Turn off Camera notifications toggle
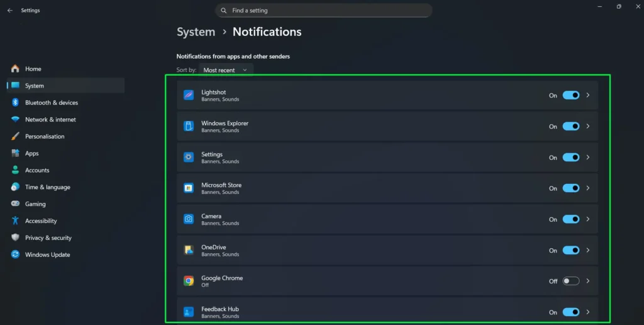This screenshot has height=325, width=644. pos(571,219)
